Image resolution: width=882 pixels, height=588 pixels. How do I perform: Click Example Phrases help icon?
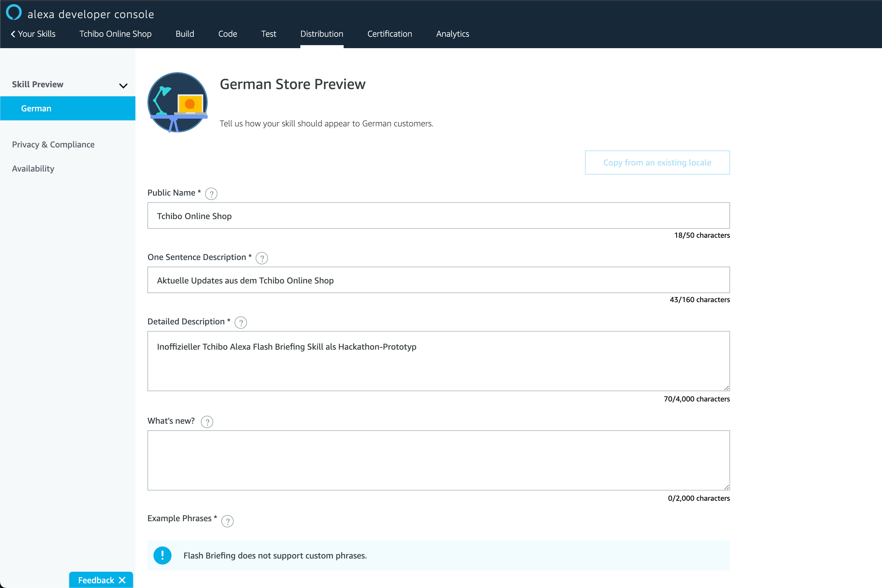point(227,521)
